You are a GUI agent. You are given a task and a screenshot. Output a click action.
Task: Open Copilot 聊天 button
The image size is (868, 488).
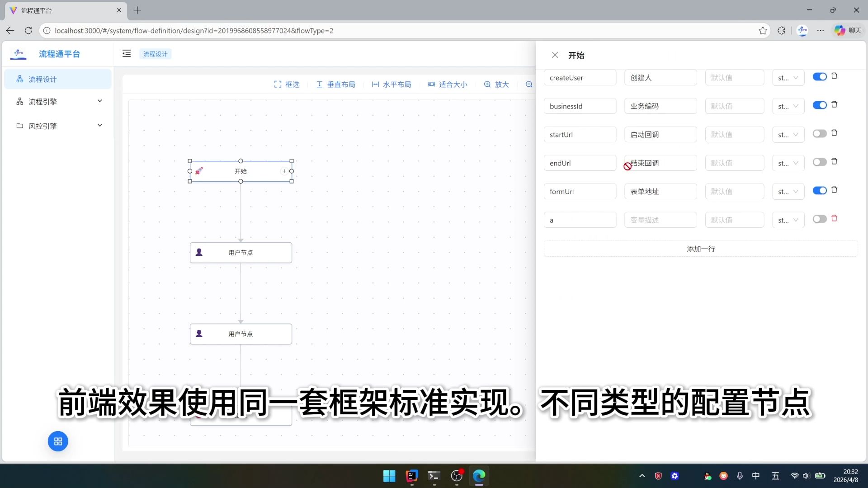tap(848, 31)
